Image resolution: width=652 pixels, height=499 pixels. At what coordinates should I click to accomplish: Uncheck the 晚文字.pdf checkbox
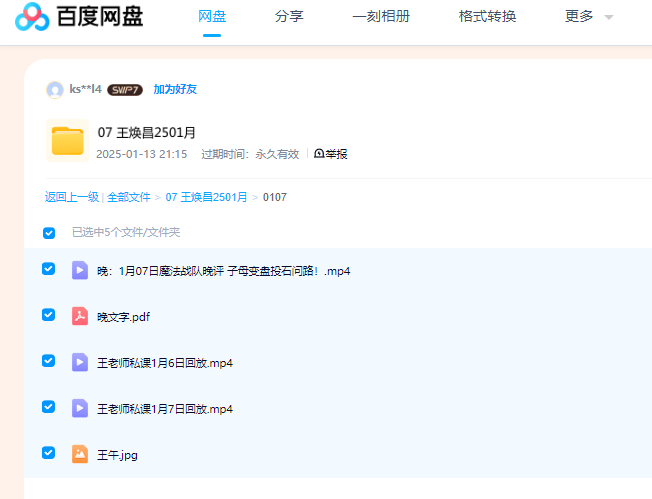49,315
